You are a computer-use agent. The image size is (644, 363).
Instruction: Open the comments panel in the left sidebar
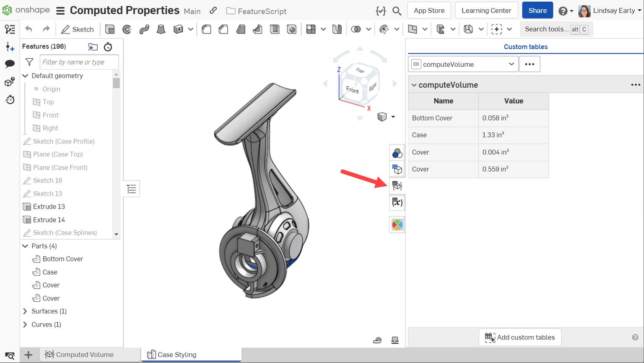coord(9,64)
